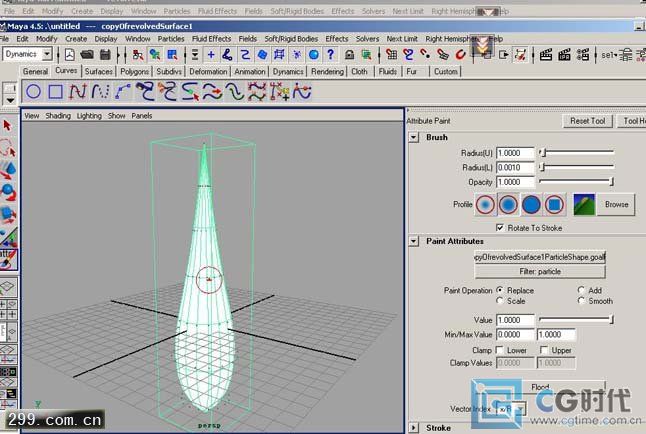
Task: Click the Browse button
Action: [x=616, y=204]
